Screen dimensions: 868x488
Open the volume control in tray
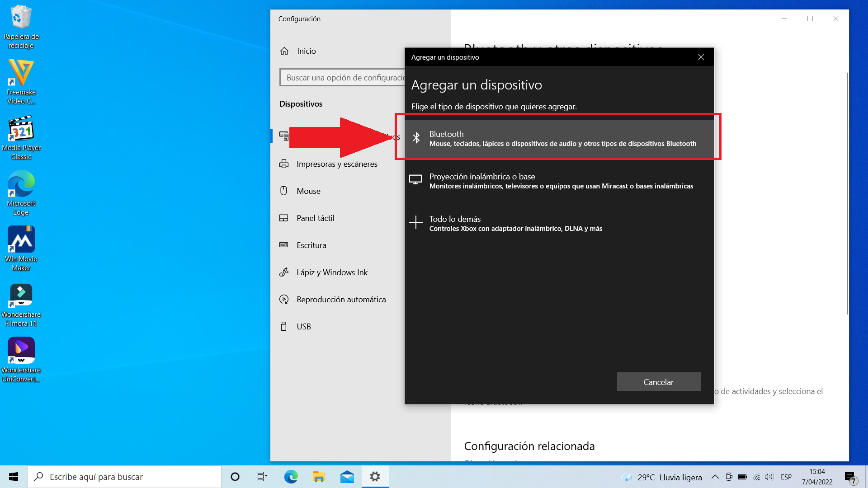pyautogui.click(x=769, y=477)
